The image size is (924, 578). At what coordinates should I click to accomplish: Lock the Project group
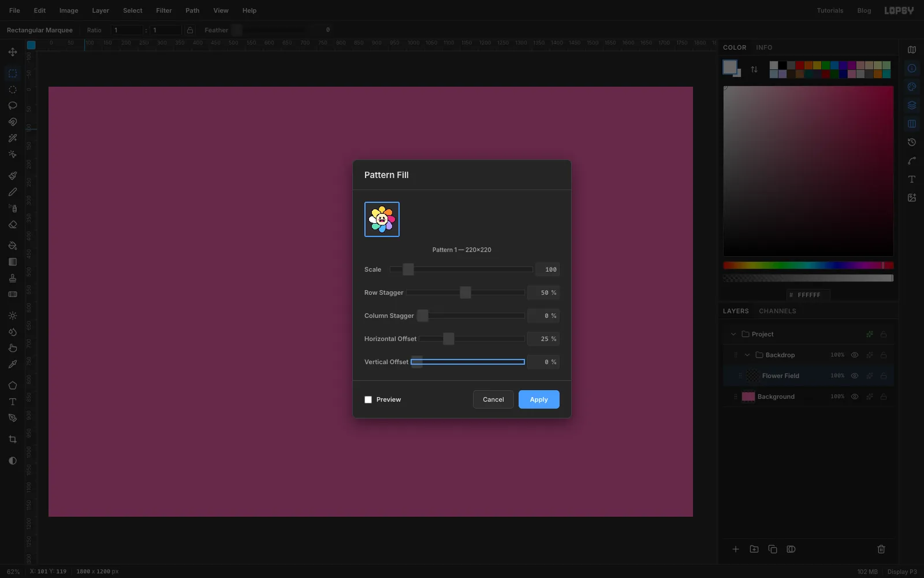pos(884,334)
